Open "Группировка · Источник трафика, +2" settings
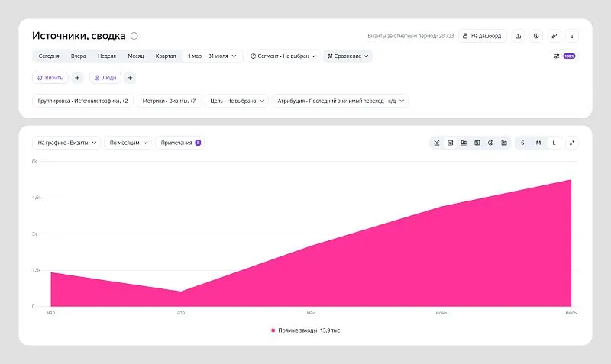The height and width of the screenshot is (364, 611). pos(82,101)
